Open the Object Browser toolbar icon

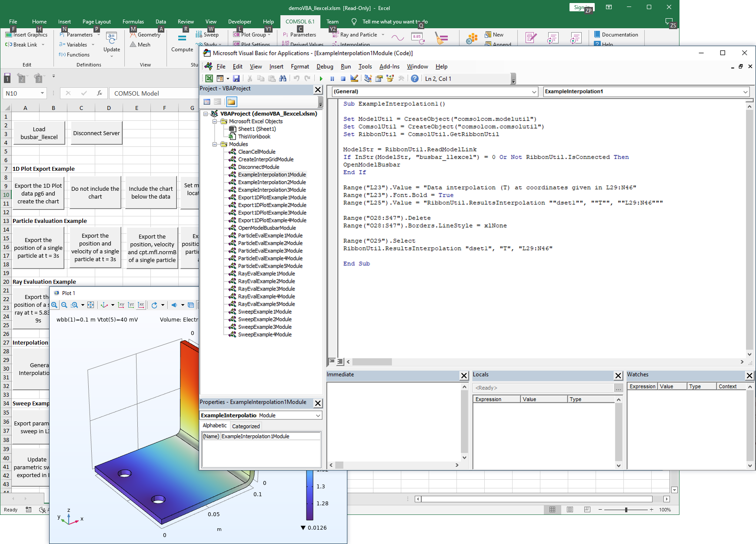390,79
